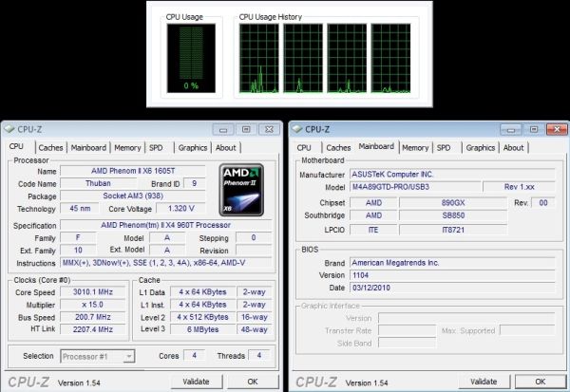The image size is (570, 392).
Task: Click the AMD Phenom II processor logo
Action: click(241, 190)
